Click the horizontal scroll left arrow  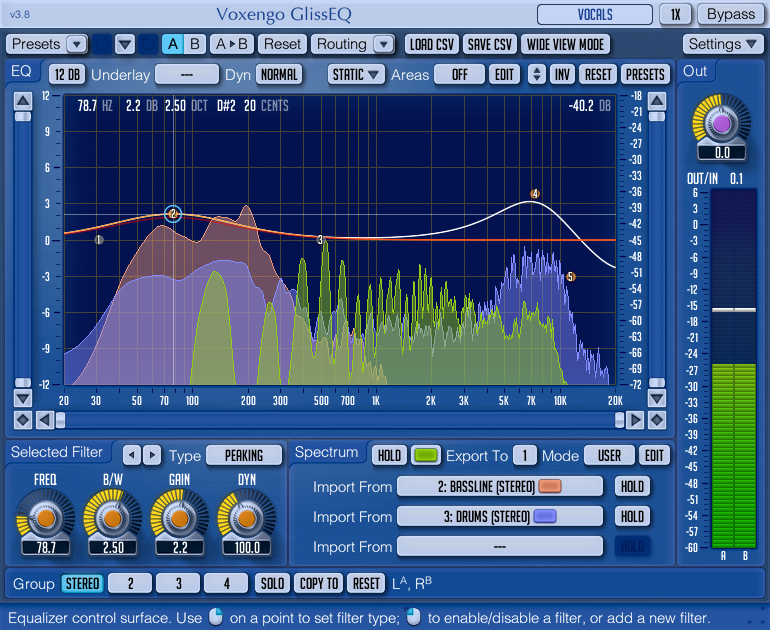45,420
